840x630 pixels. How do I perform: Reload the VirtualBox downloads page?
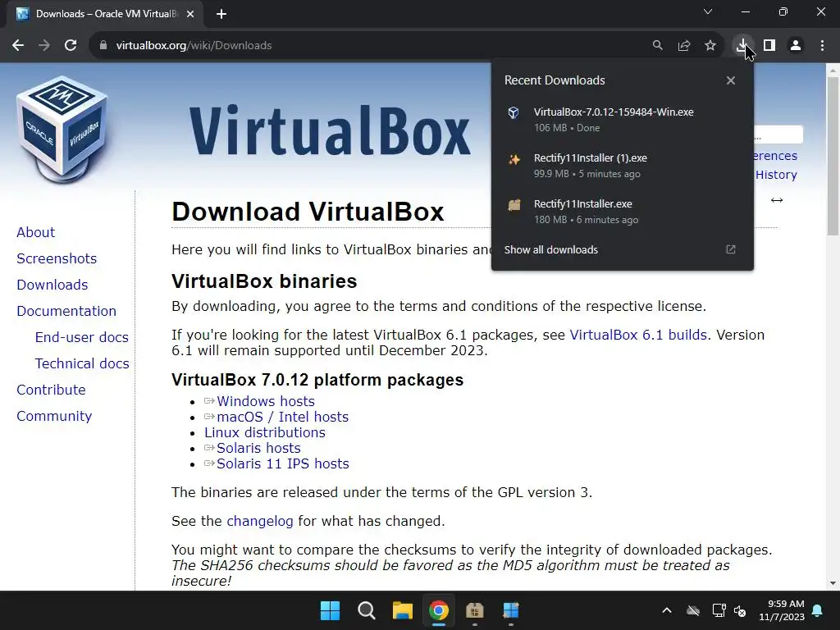pos(71,46)
